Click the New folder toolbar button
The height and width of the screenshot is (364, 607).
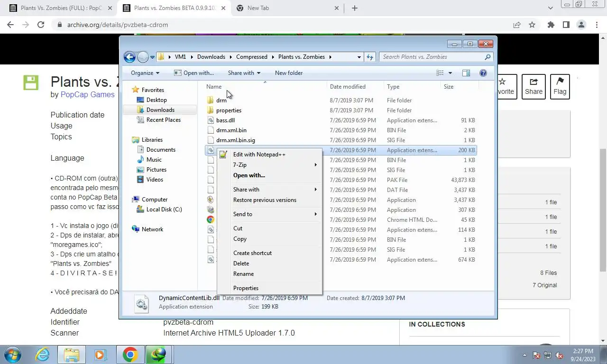(289, 73)
